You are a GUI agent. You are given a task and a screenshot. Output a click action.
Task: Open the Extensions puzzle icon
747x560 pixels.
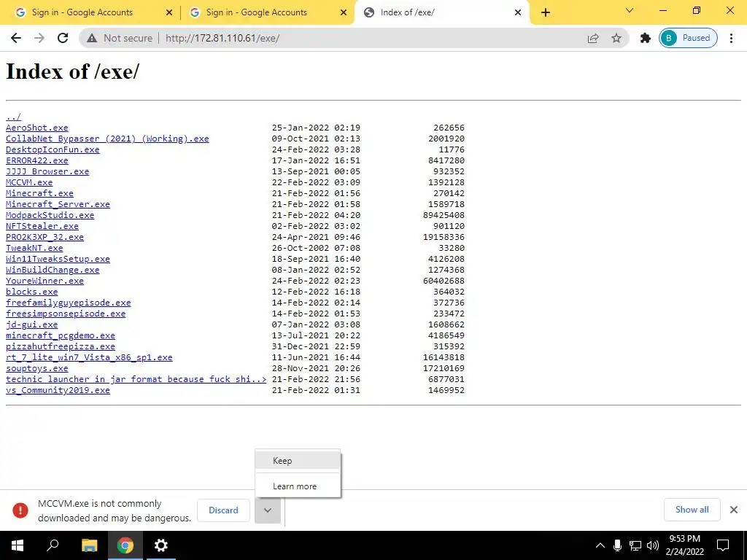coord(645,38)
